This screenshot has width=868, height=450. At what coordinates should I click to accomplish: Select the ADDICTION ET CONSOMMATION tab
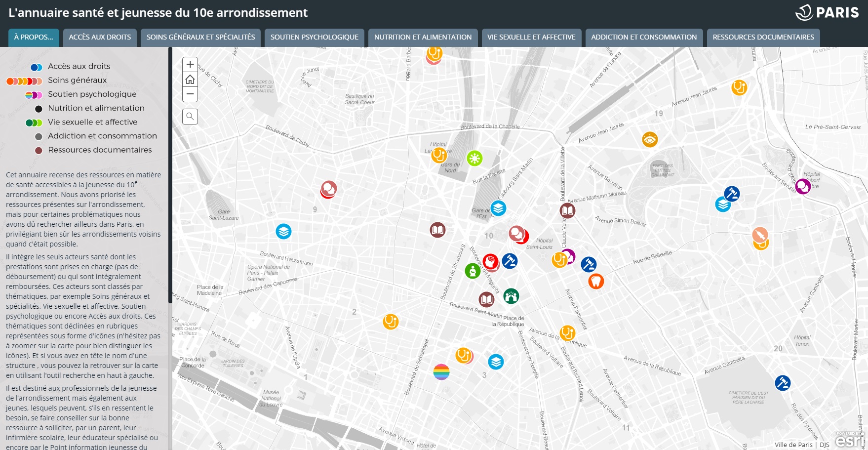point(644,38)
